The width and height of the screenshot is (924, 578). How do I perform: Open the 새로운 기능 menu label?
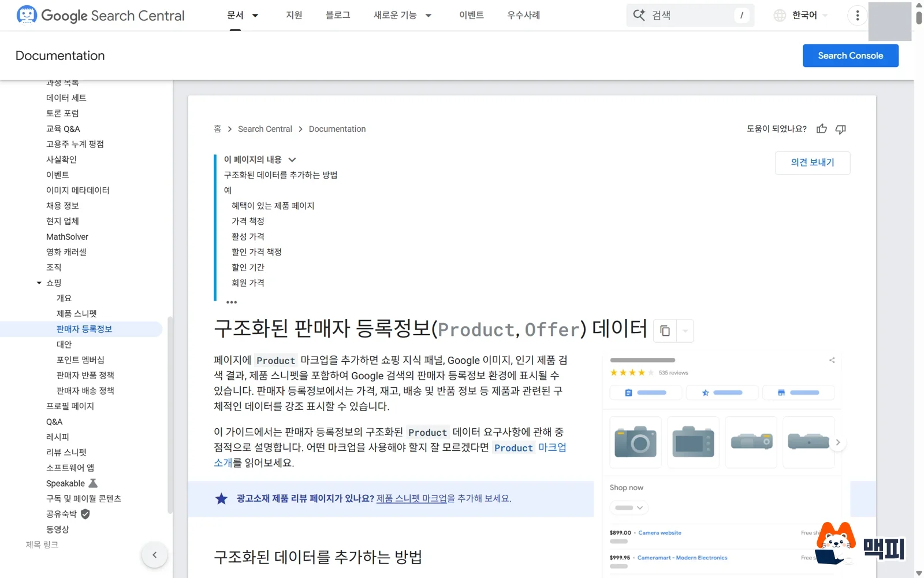pos(395,15)
